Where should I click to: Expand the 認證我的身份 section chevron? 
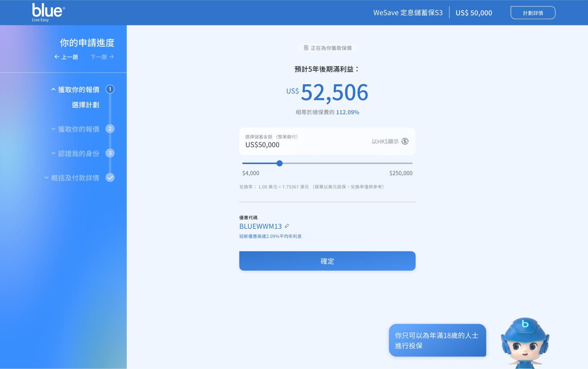53,153
